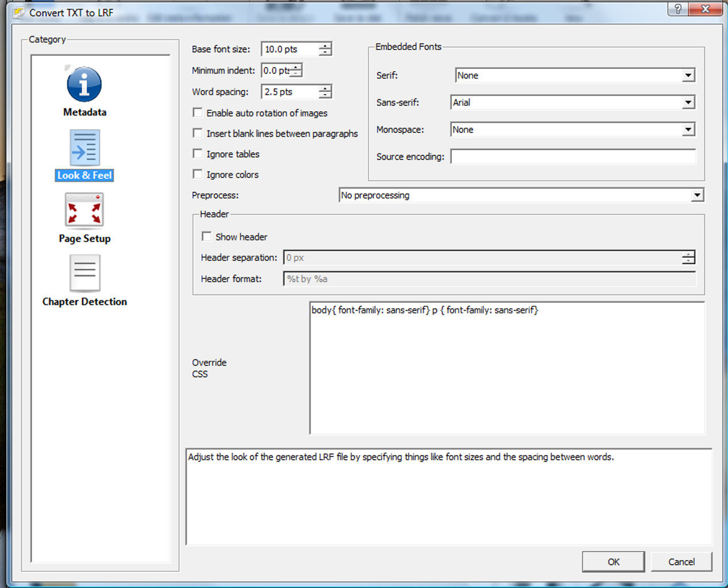Image resolution: width=728 pixels, height=588 pixels.
Task: Click the Minimum indent stepper arrows
Action: (x=296, y=71)
